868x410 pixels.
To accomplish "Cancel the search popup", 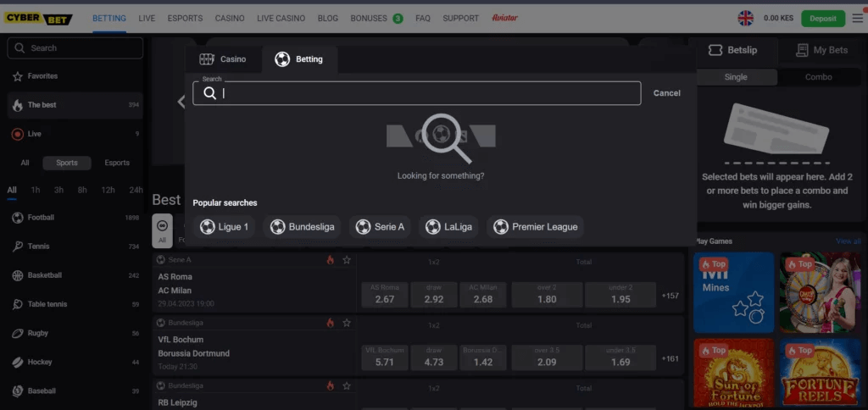I will tap(666, 93).
